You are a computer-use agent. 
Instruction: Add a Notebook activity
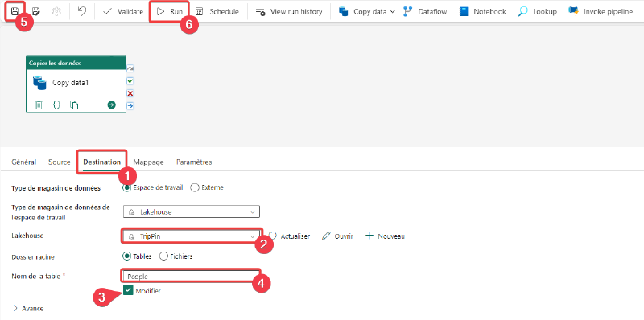[x=483, y=11]
